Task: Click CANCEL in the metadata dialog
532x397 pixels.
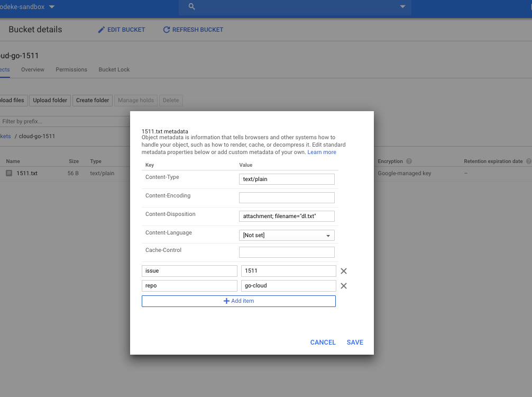Action: click(x=323, y=342)
